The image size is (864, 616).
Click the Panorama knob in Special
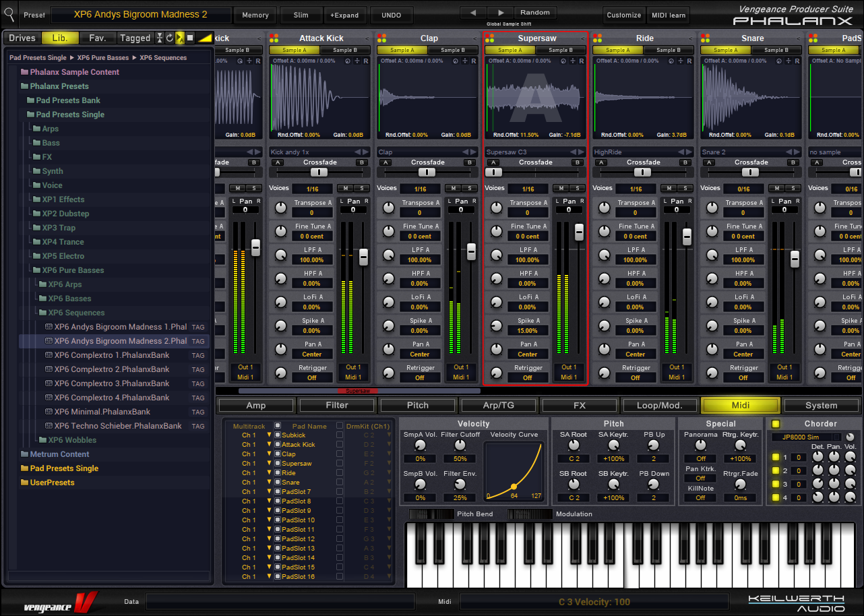coord(701,446)
